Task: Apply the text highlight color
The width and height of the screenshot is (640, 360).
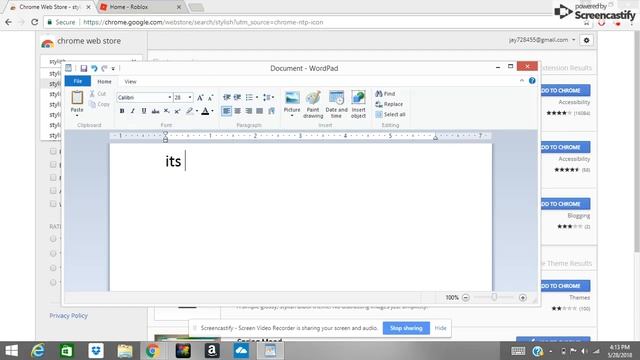Action: click(189, 111)
